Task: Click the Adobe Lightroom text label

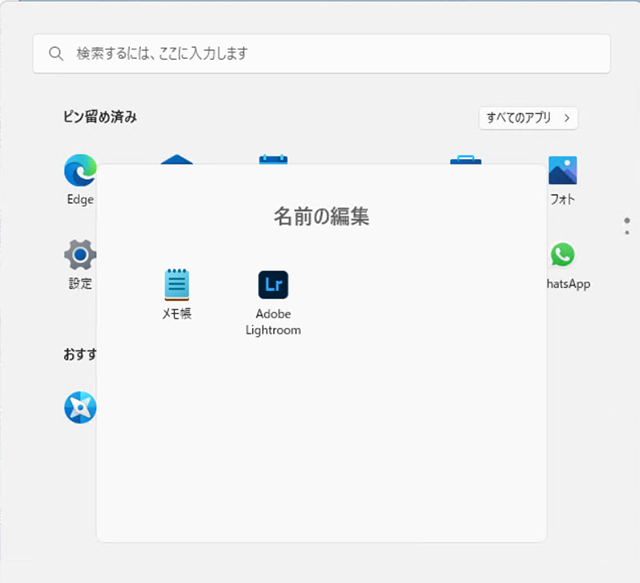Action: pyautogui.click(x=273, y=322)
